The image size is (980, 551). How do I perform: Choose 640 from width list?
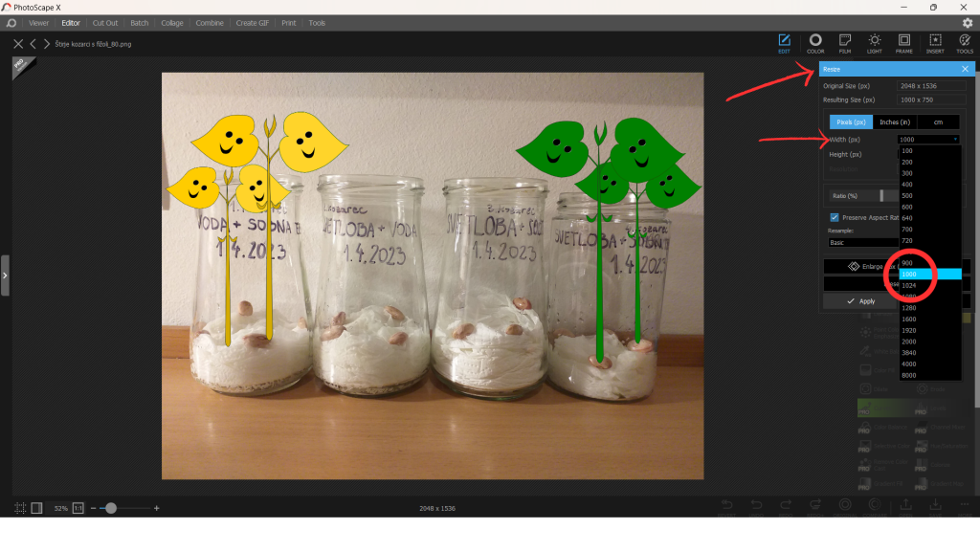tap(930, 218)
